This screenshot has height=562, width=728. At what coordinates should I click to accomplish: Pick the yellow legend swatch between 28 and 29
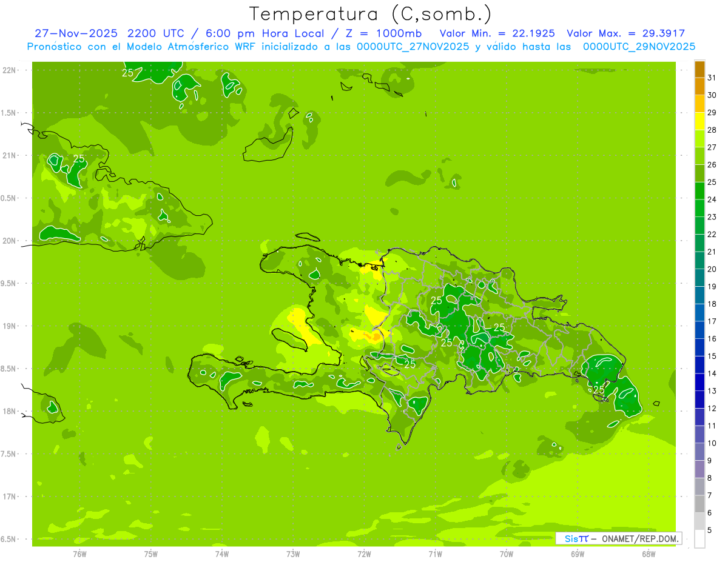tap(699, 121)
